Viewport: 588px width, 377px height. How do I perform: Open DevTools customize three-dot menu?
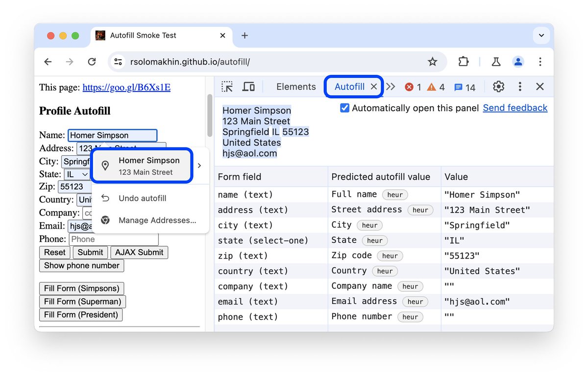pyautogui.click(x=520, y=87)
